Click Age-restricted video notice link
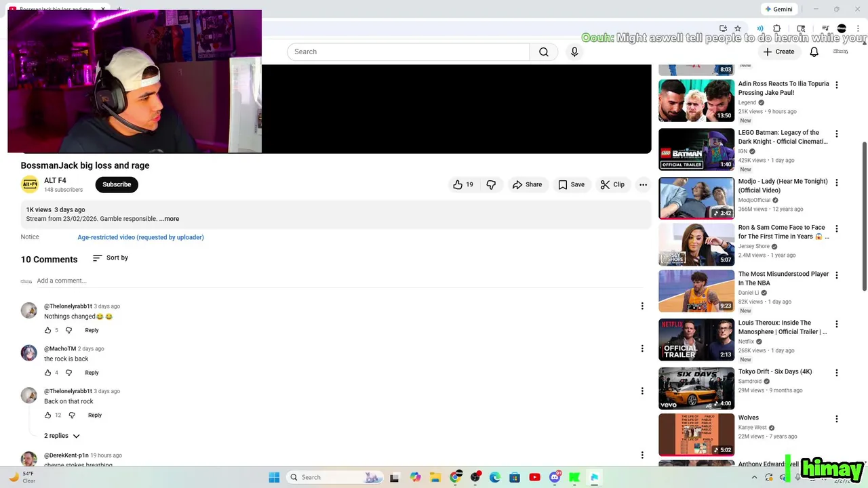Screen dimensions: 868x488 tap(140, 237)
